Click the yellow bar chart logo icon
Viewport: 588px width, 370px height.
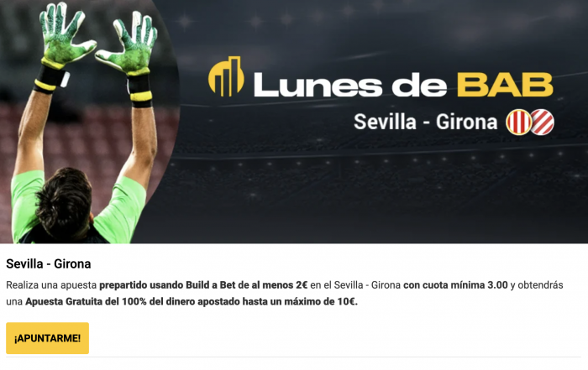pyautogui.click(x=226, y=76)
